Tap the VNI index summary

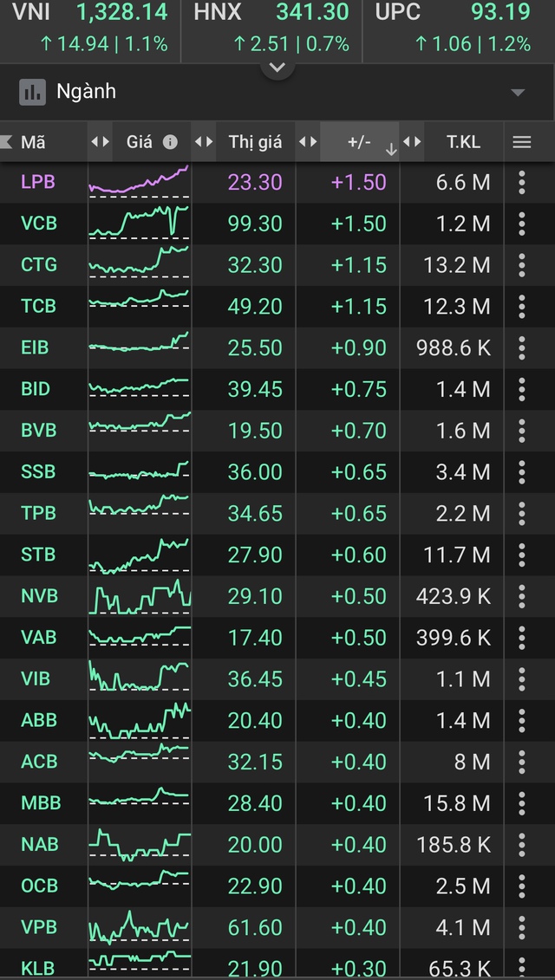coord(90,28)
